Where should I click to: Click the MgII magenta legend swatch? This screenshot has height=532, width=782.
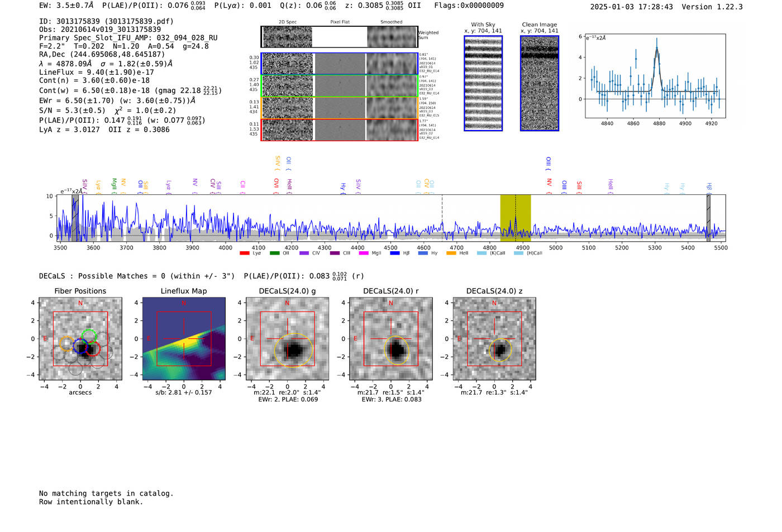(x=364, y=253)
